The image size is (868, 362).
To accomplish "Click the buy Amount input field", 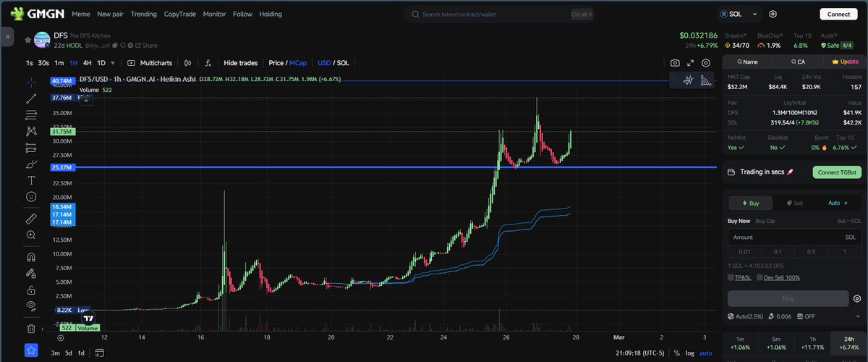I will click(x=794, y=237).
